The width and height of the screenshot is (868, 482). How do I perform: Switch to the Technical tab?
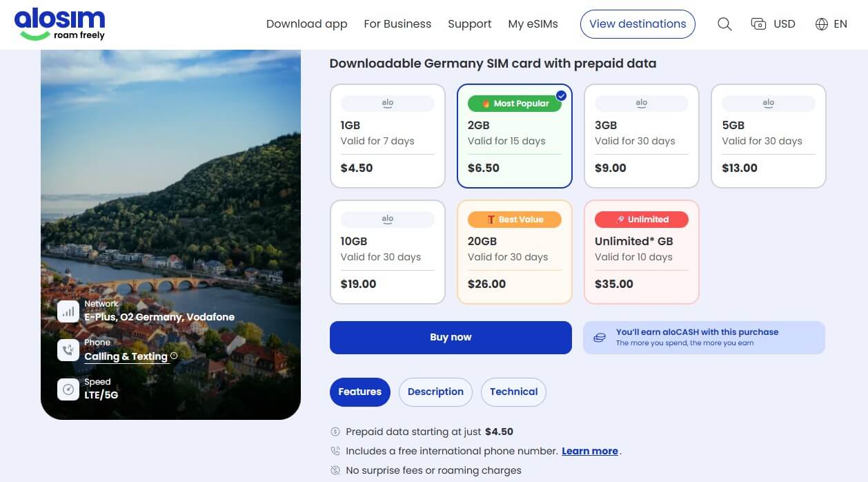click(513, 392)
